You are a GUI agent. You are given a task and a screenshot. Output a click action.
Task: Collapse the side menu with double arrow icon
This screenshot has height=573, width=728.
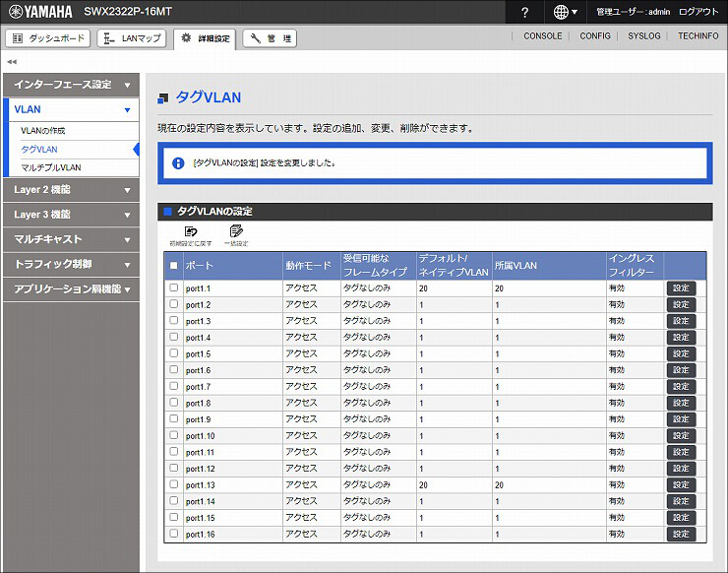(x=12, y=61)
